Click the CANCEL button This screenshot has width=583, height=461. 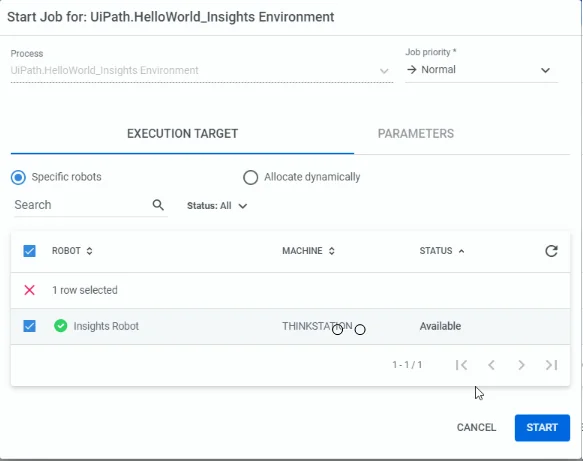(x=476, y=428)
